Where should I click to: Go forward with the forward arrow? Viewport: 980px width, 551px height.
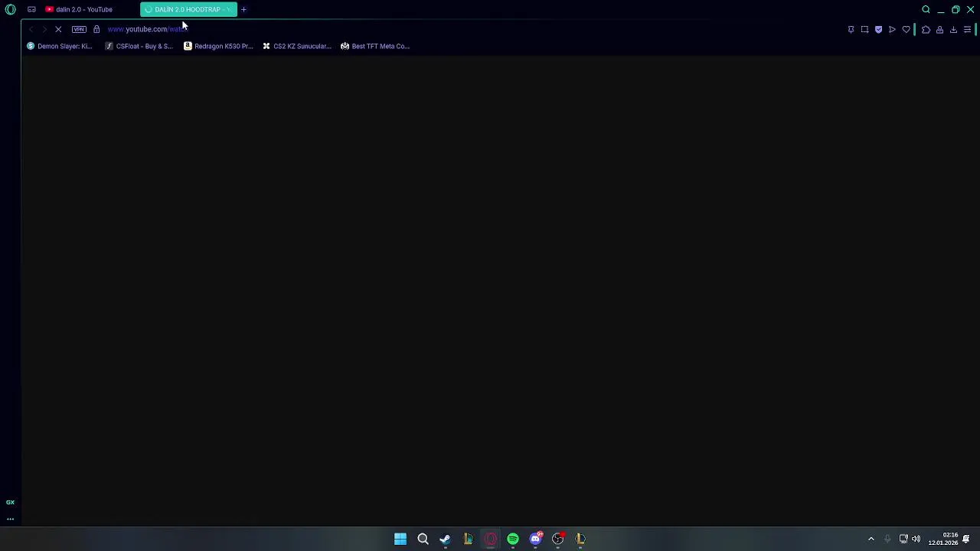[44, 29]
